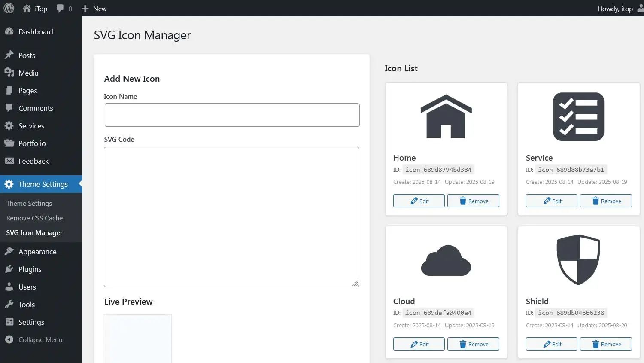Click the Services gear icon
This screenshot has width=644, height=363.
point(9,125)
